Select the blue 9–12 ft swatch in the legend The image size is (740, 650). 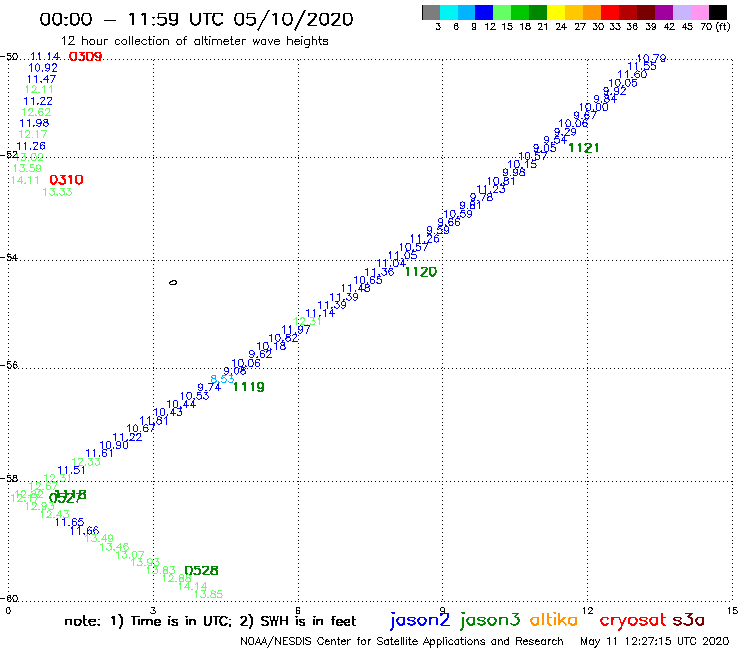coord(484,12)
